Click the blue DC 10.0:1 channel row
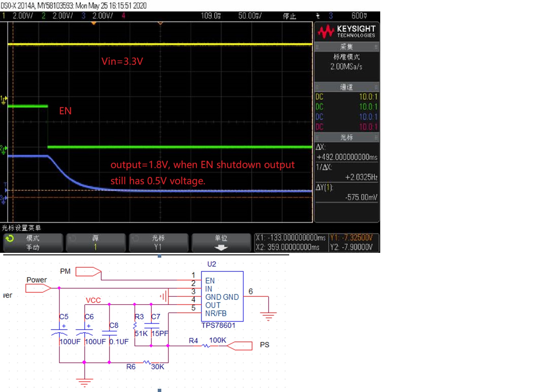Screen dimensions: 536x392 (347, 117)
